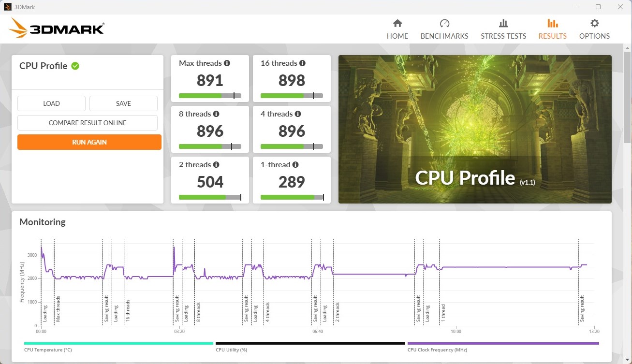Image resolution: width=632 pixels, height=364 pixels.
Task: Click the scrollbar up arrow
Action: [627, 47]
